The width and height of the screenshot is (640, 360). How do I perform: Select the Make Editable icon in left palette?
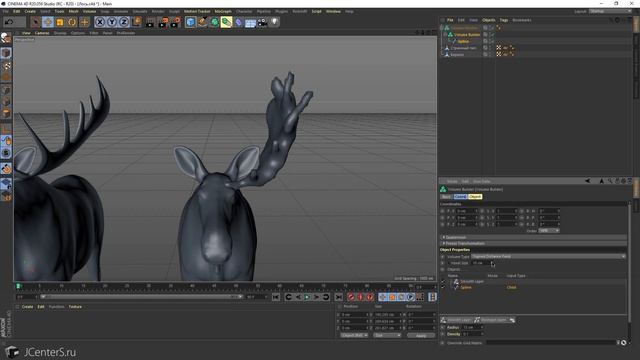coord(6,38)
